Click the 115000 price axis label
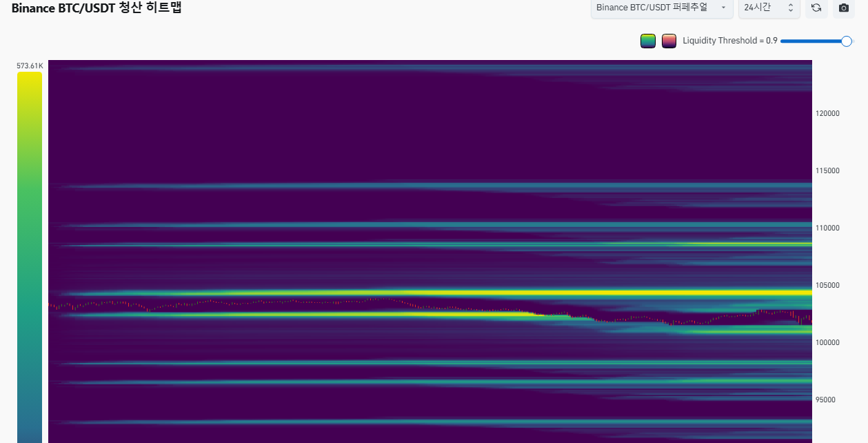868x443 pixels. point(827,170)
